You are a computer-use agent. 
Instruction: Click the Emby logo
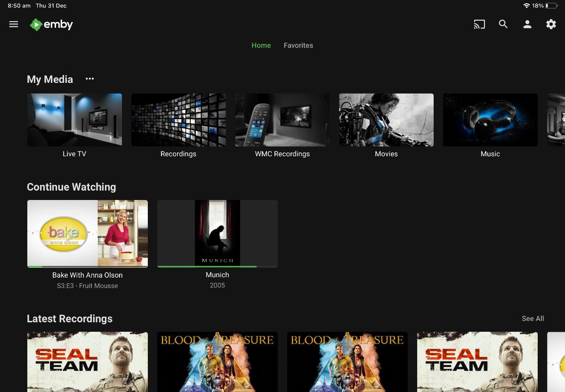pyautogui.click(x=51, y=24)
